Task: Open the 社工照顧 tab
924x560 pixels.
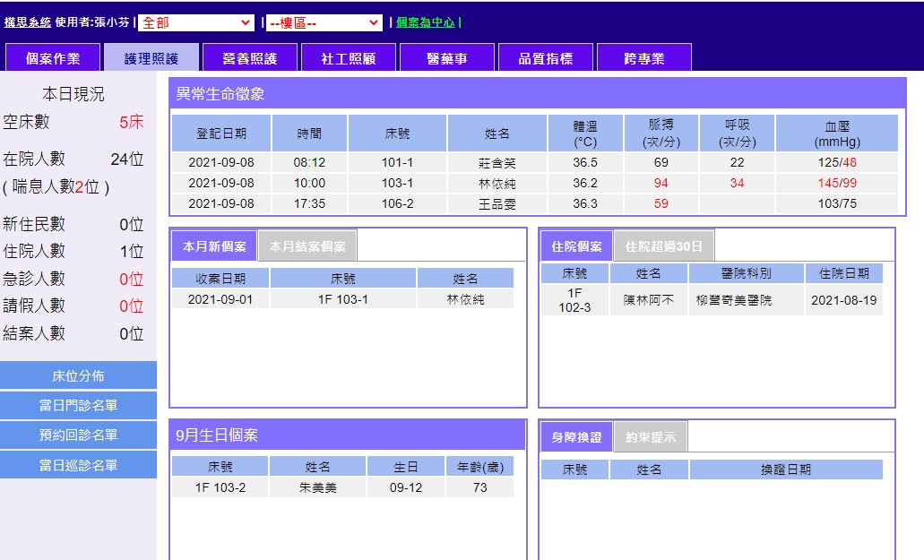Action: (x=349, y=57)
